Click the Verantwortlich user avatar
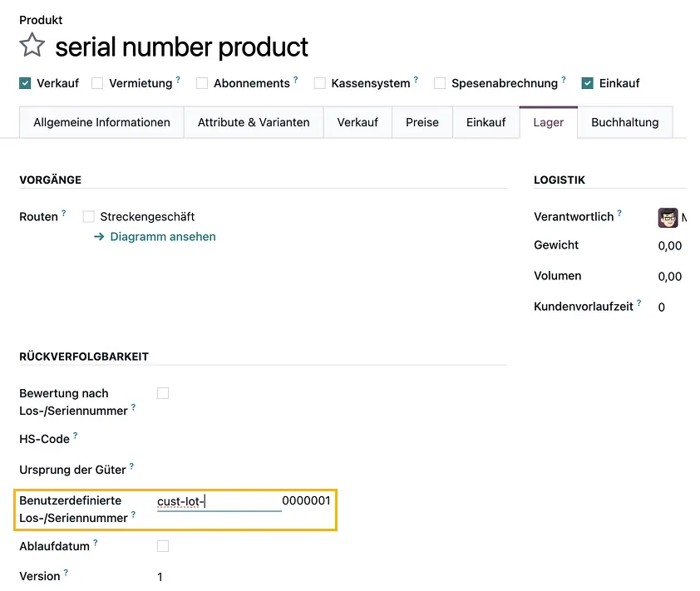Viewport: 700px width, 591px height. (x=668, y=217)
